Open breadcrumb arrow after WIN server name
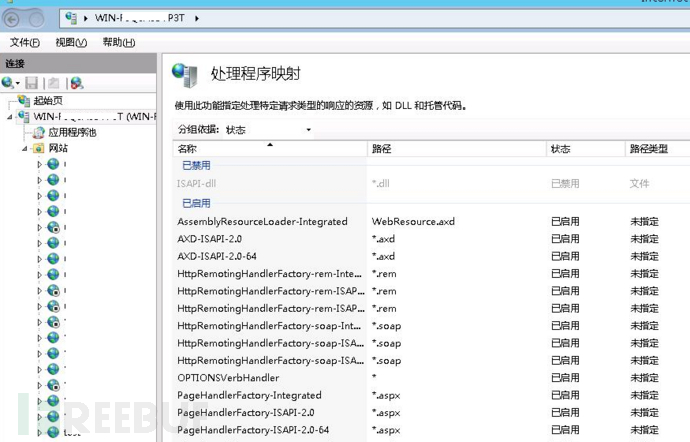 pyautogui.click(x=197, y=18)
